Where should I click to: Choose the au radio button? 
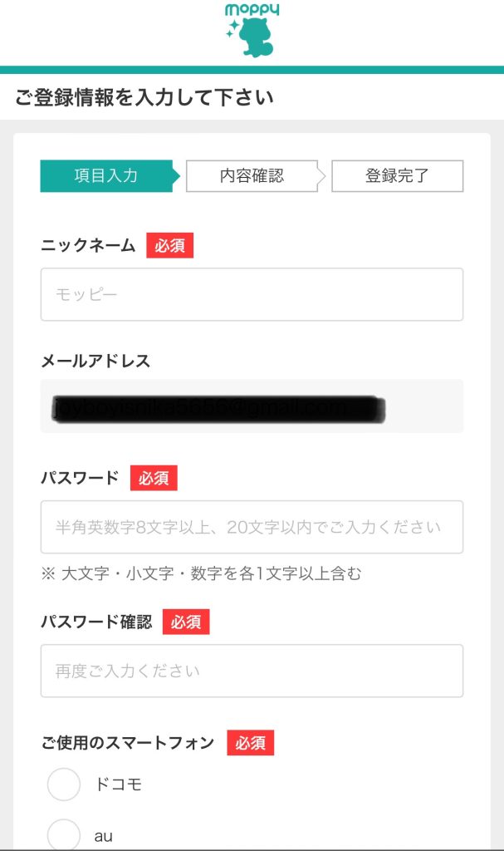pyautogui.click(x=64, y=834)
